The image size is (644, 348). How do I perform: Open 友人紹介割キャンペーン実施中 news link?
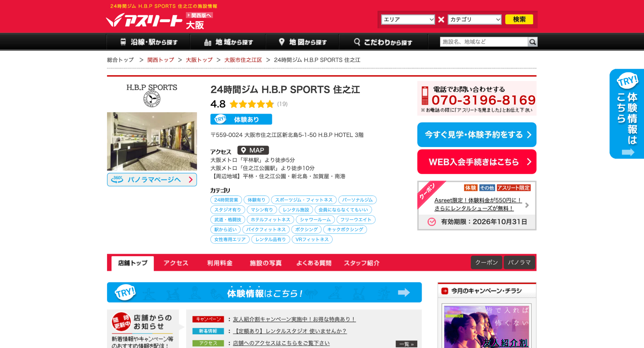click(294, 320)
